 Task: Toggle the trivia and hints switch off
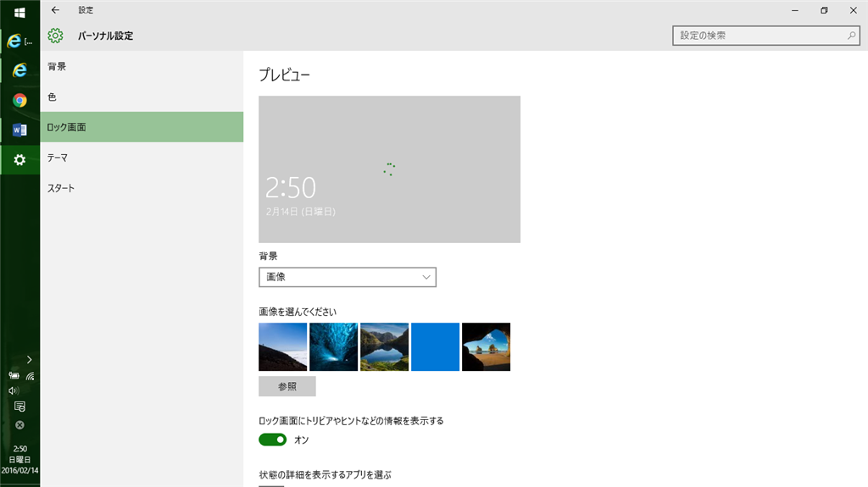click(x=272, y=440)
